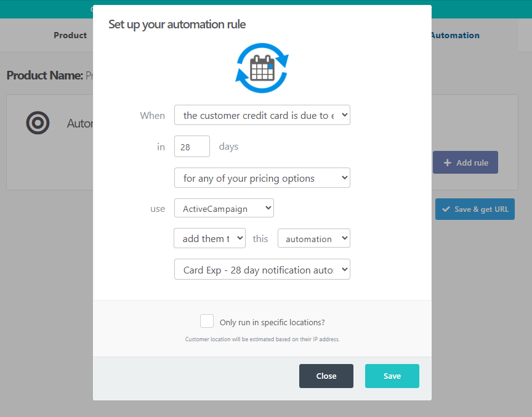Click the plus icon on Add rule
Screen dimensions: 532x417
pos(447,163)
